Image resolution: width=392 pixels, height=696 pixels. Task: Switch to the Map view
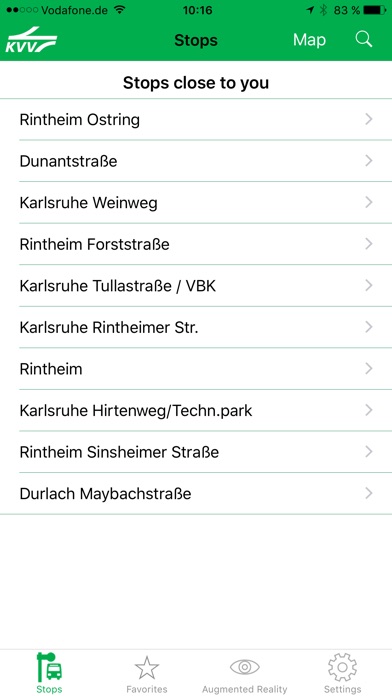309,40
